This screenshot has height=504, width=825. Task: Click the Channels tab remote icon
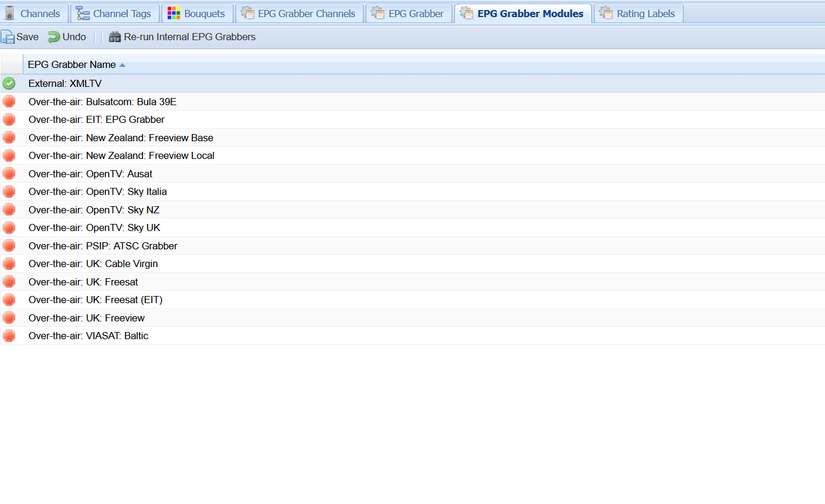click(9, 13)
